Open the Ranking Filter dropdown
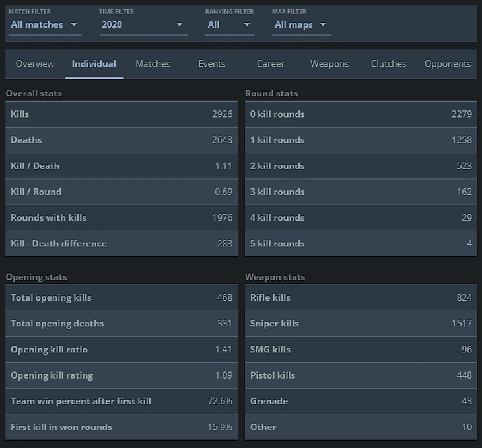This screenshot has height=448, width=482. [228, 25]
